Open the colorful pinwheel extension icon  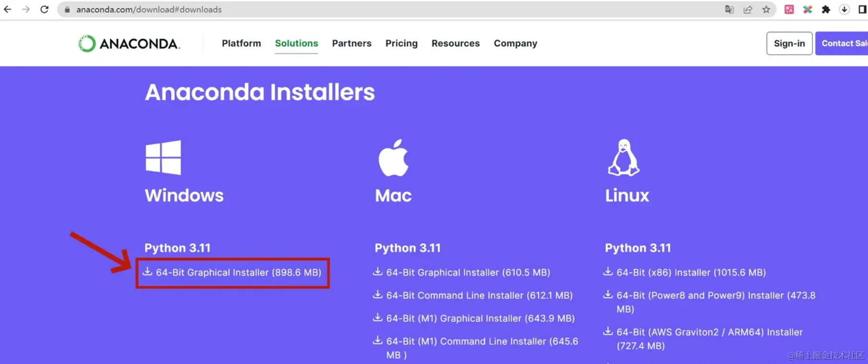point(808,9)
